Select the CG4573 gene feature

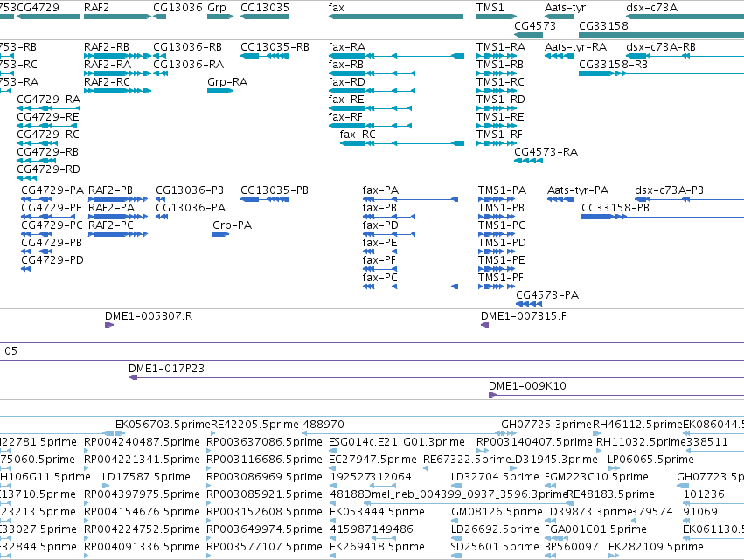(x=529, y=35)
